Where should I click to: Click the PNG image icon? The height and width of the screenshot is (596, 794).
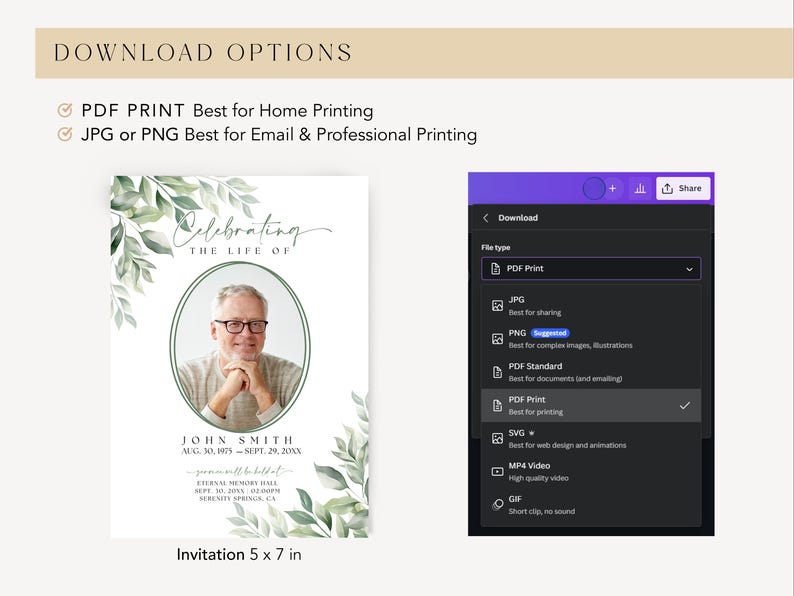[x=497, y=339]
